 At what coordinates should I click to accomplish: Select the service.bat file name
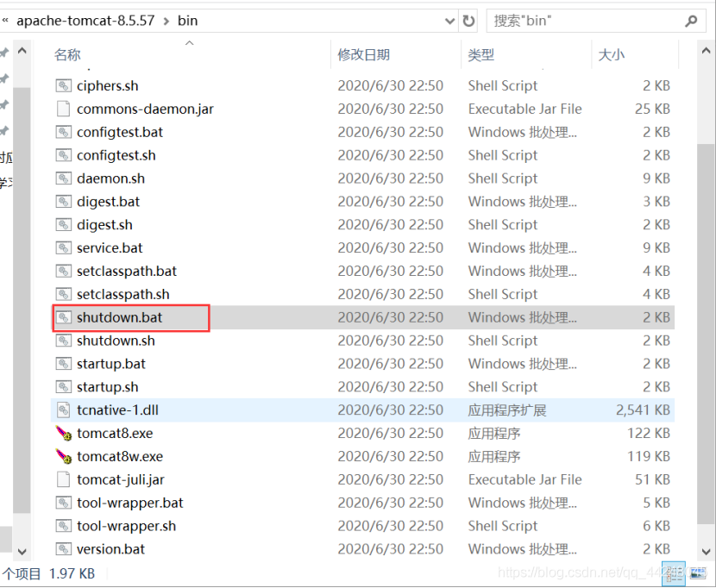click(110, 248)
